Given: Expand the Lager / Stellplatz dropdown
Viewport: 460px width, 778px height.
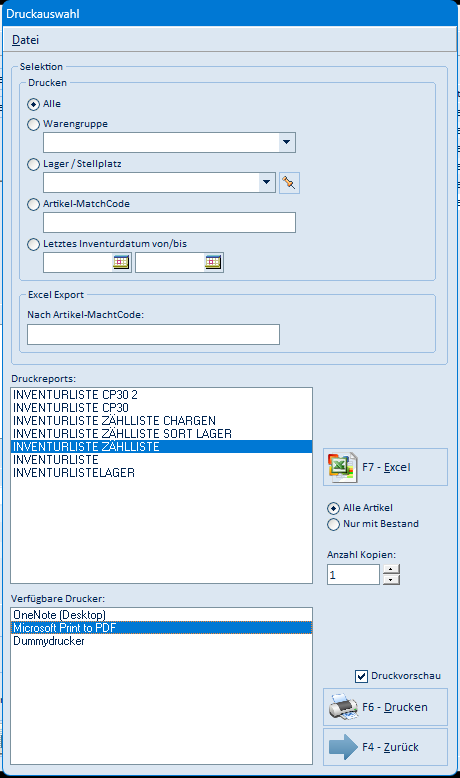Looking at the screenshot, I should click(x=266, y=183).
